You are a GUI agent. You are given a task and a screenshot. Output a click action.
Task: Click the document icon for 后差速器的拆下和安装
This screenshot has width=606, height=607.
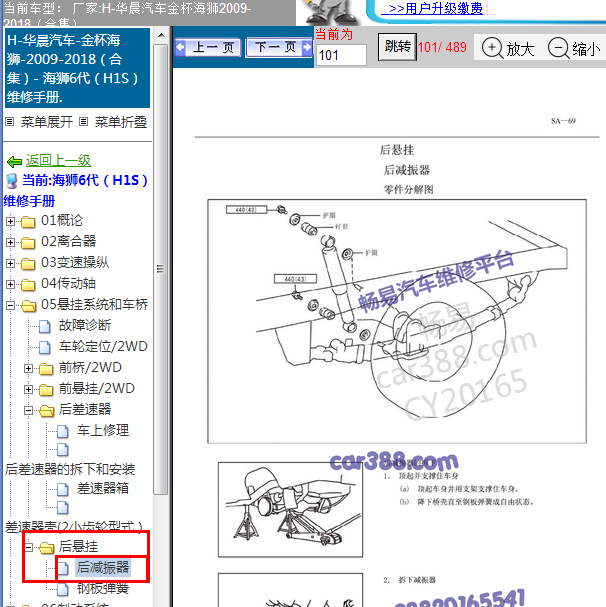[63, 450]
